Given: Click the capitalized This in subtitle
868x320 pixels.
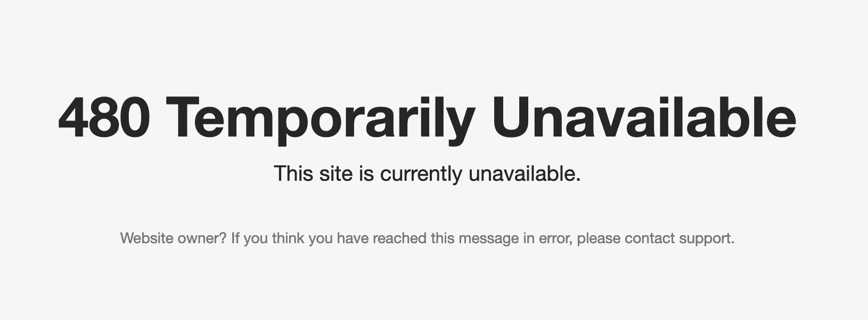Looking at the screenshot, I should point(293,173).
